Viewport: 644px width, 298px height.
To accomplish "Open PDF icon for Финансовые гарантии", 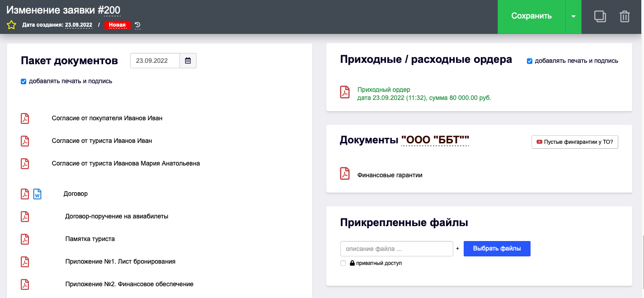I will [x=345, y=174].
